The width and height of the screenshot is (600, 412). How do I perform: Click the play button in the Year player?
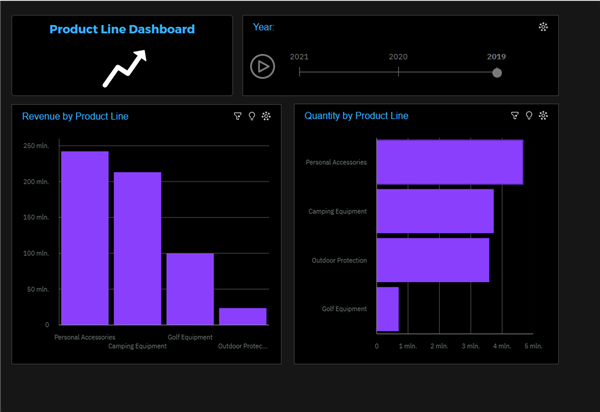(262, 67)
